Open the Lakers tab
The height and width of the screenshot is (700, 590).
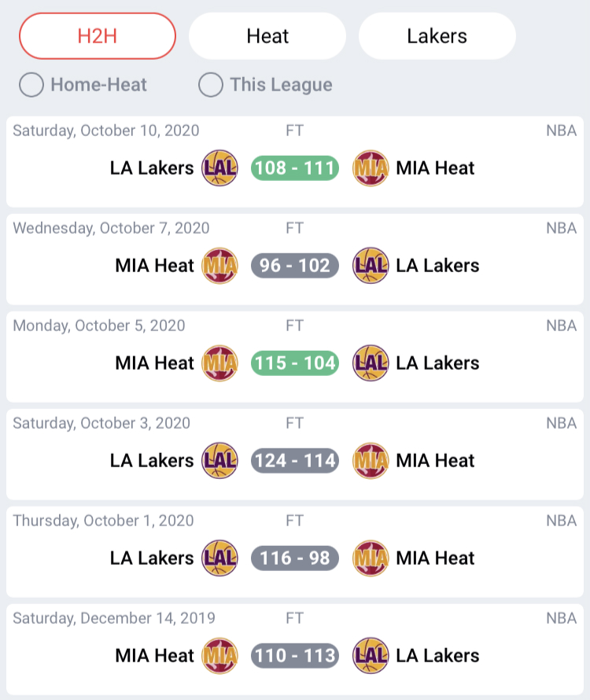point(437,36)
